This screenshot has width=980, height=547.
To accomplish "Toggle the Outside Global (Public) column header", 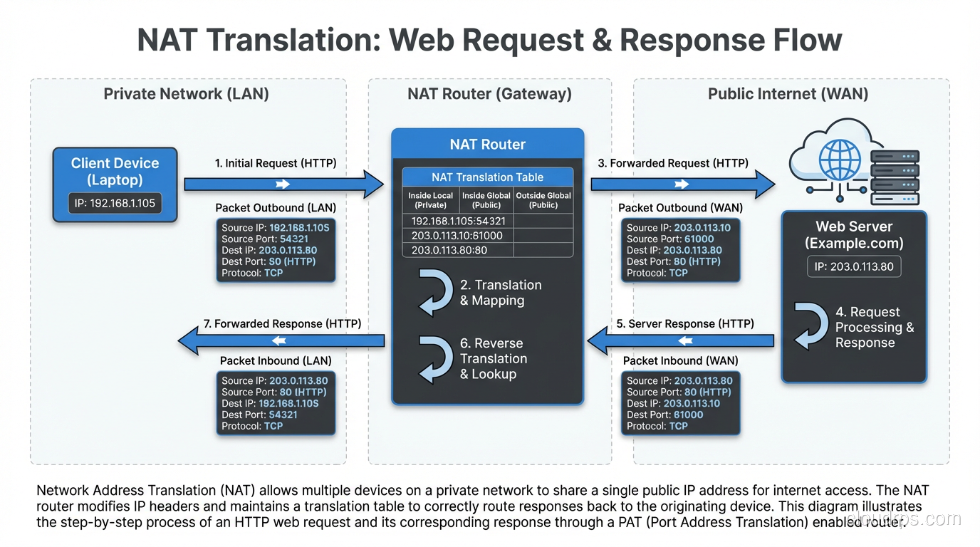I will coord(543,200).
